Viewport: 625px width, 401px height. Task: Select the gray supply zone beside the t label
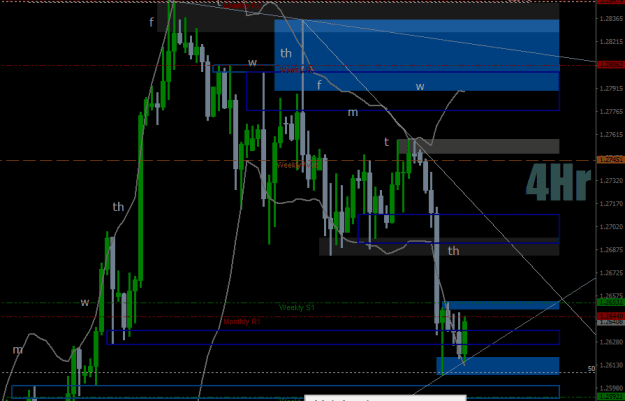tap(478, 146)
